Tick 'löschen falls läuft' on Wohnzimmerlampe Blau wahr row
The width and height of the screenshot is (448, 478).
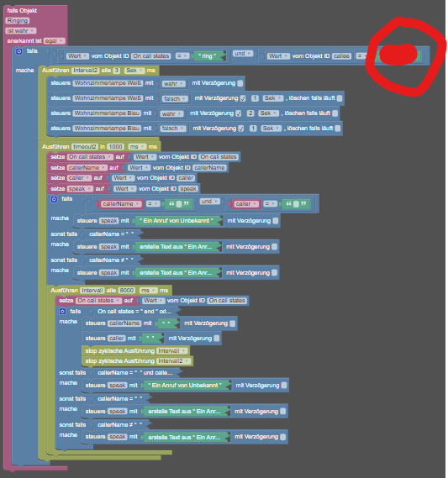[335, 113]
